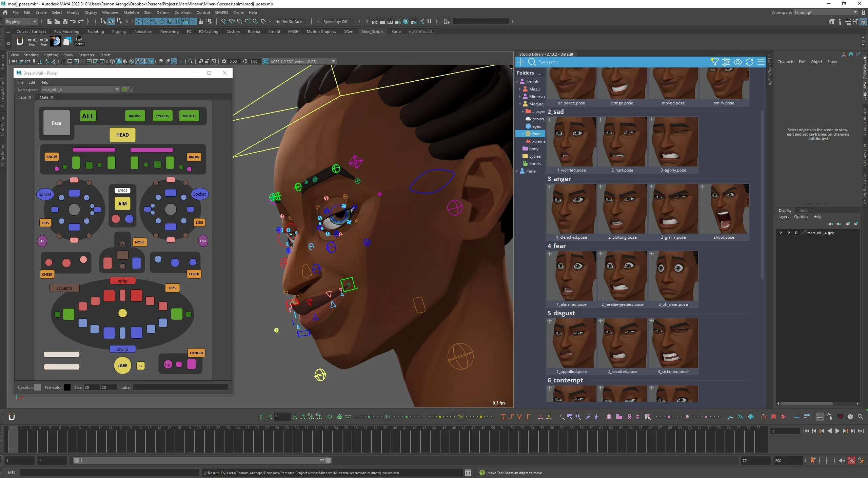Viewport: 868px width, 478px height.
Task: Click the Studio Library filter icon
Action: (714, 62)
